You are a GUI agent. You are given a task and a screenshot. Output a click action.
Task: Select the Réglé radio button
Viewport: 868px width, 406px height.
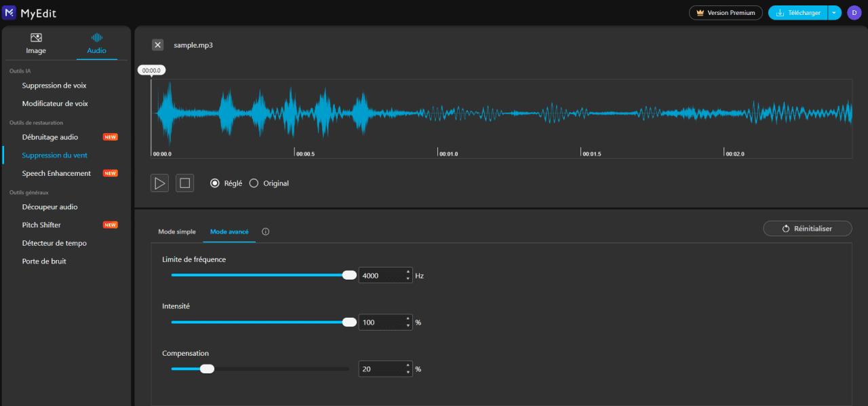tap(214, 183)
